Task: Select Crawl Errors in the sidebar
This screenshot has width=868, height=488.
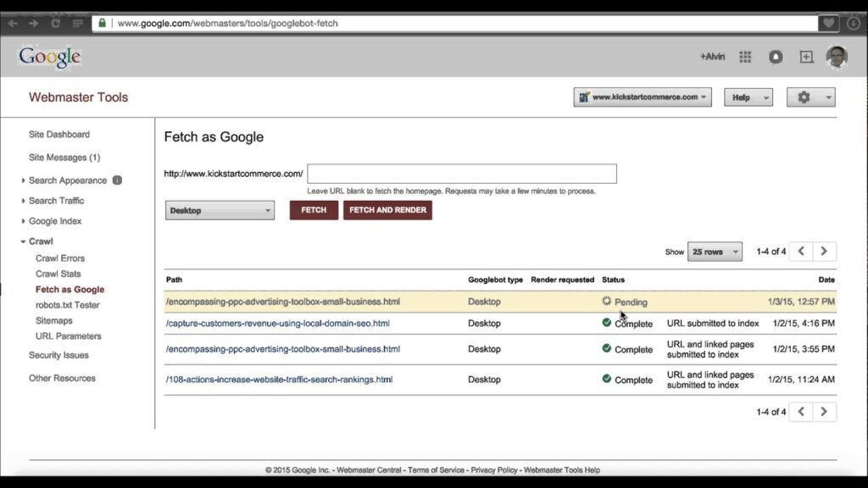Action: tap(60, 258)
